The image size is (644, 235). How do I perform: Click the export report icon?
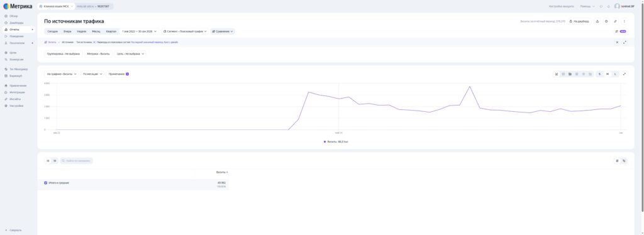[597, 21]
